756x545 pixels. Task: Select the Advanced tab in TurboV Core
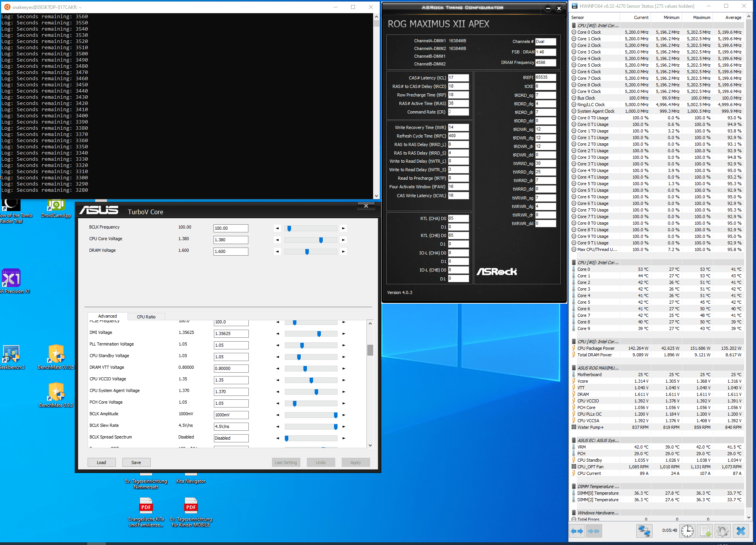(107, 316)
